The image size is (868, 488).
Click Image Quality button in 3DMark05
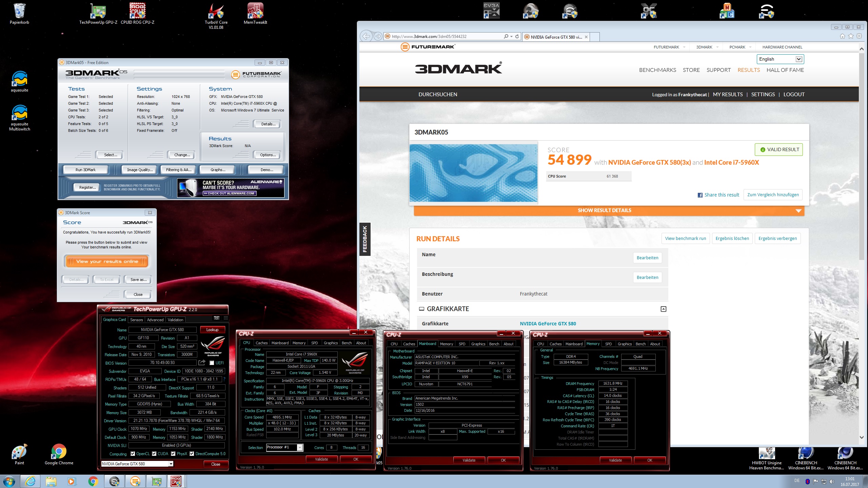(140, 170)
